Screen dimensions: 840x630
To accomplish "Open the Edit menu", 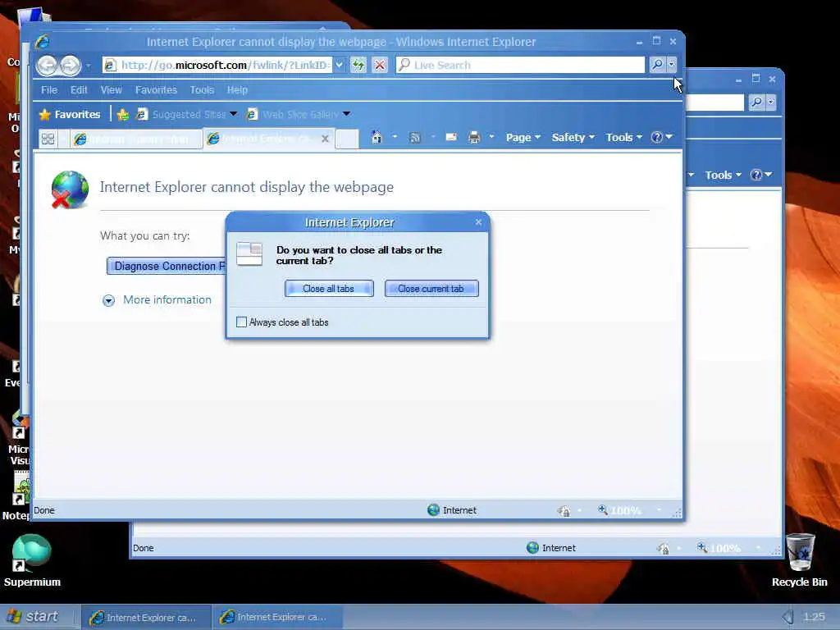I will click(79, 90).
